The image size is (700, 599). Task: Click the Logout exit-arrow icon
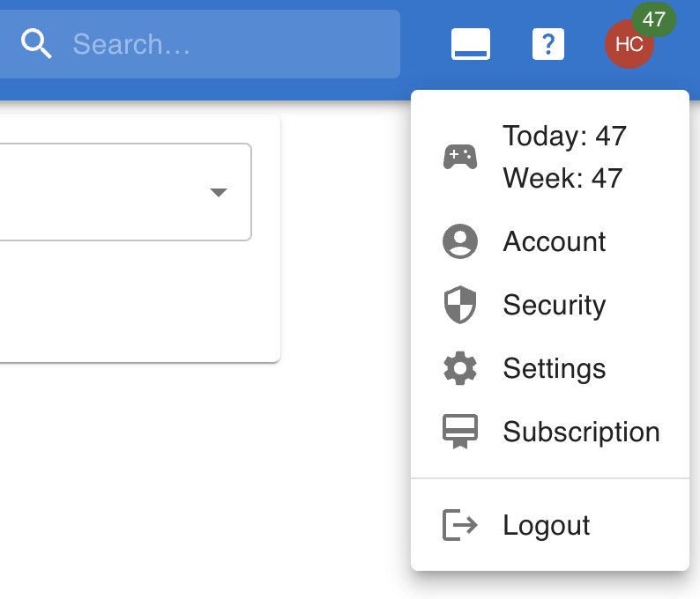[459, 525]
